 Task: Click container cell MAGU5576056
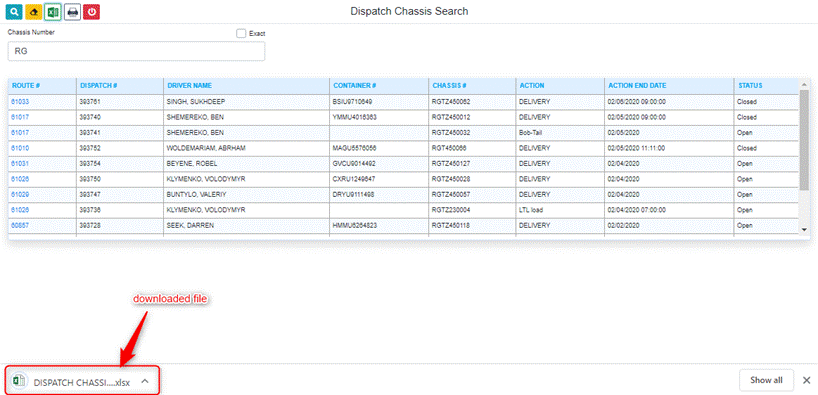(x=379, y=148)
